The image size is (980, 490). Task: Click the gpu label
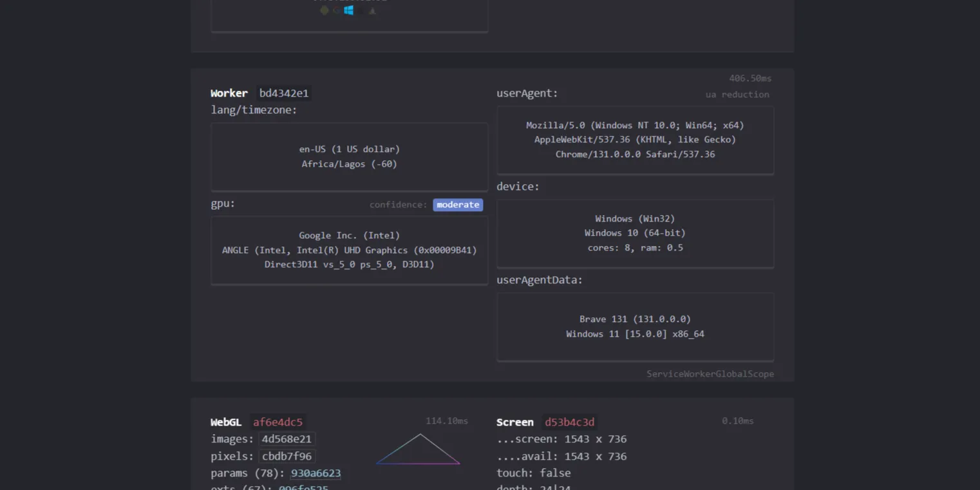223,203
